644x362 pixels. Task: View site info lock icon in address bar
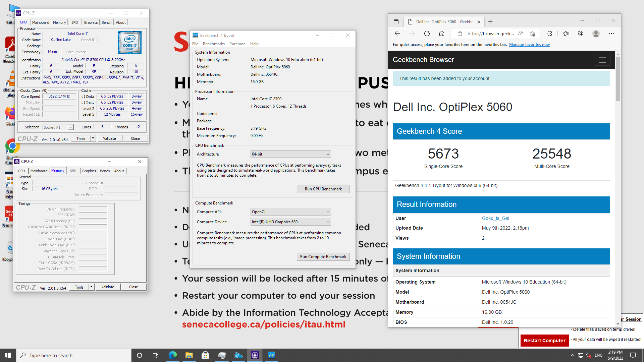[x=460, y=34]
